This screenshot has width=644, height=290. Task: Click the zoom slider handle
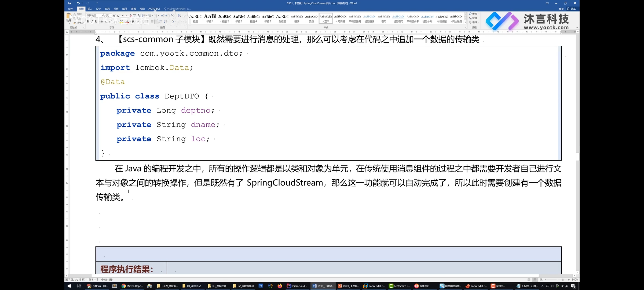click(x=563, y=280)
